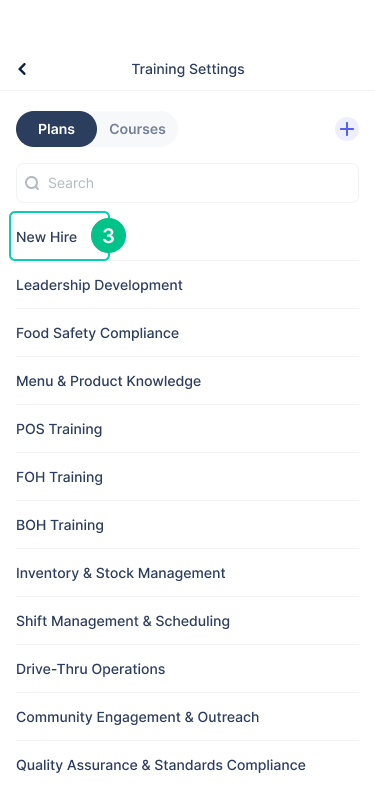This screenshot has width=375, height=812.
Task: Choose the POS Training plan
Action: (188, 429)
